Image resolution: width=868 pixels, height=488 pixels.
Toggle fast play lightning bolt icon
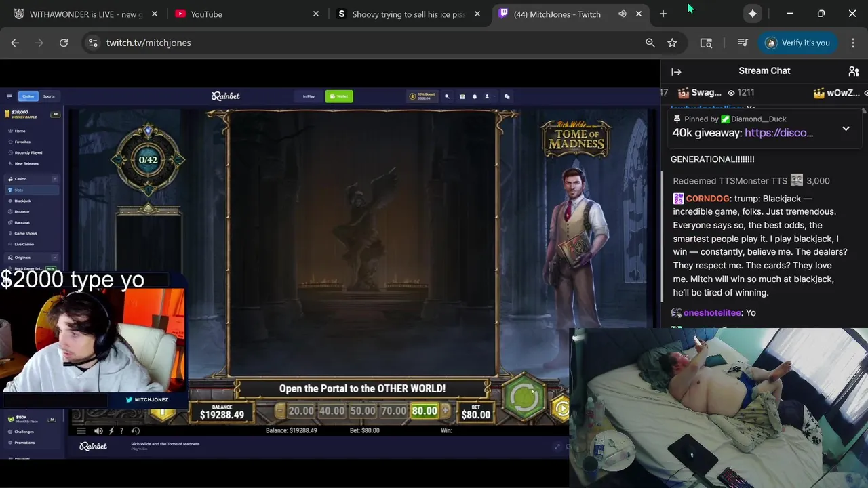click(x=111, y=431)
